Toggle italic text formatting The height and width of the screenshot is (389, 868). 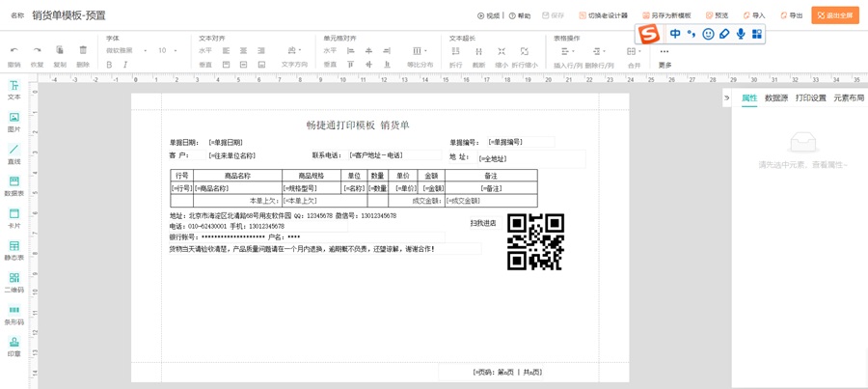click(125, 65)
